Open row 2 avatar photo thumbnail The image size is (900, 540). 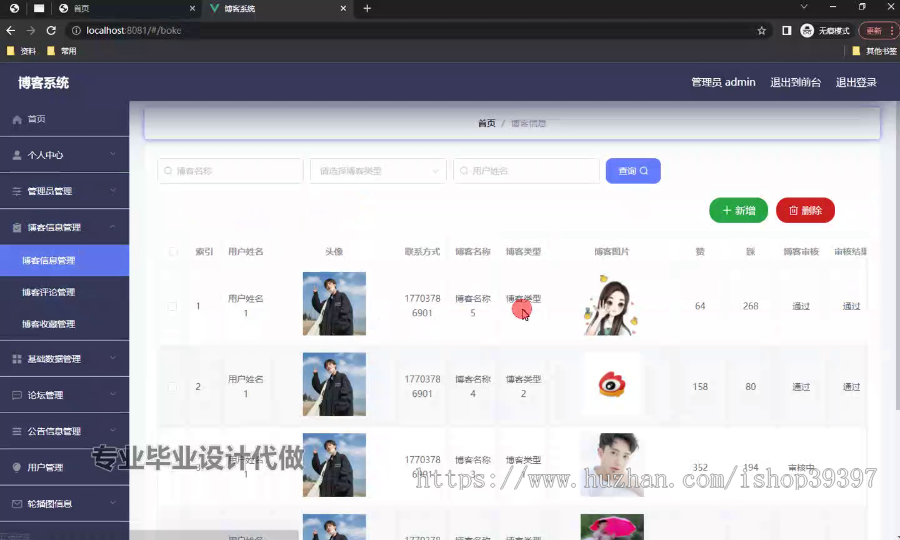[334, 384]
